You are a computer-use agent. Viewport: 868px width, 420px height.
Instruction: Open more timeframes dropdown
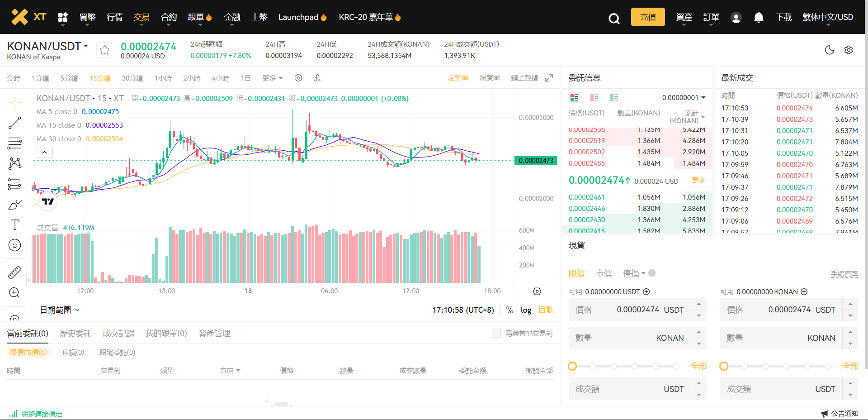[x=273, y=78]
